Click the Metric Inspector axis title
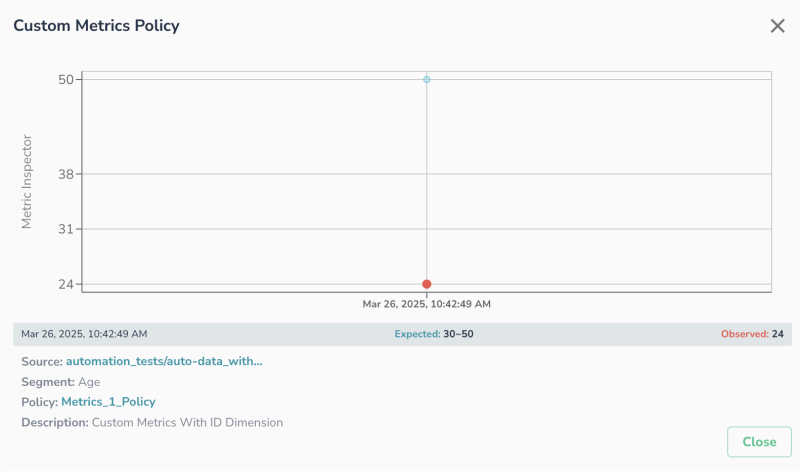Viewport: 800px width, 471px height. [27, 181]
